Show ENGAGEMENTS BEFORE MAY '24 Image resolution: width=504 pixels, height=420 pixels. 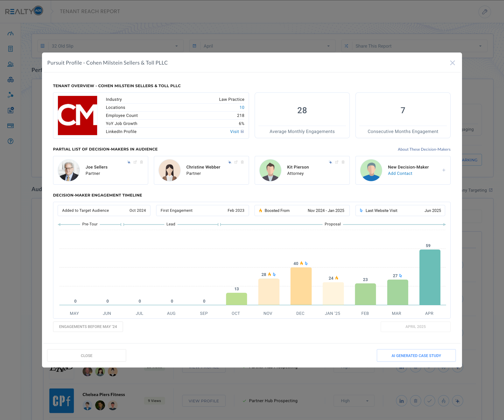pyautogui.click(x=88, y=327)
